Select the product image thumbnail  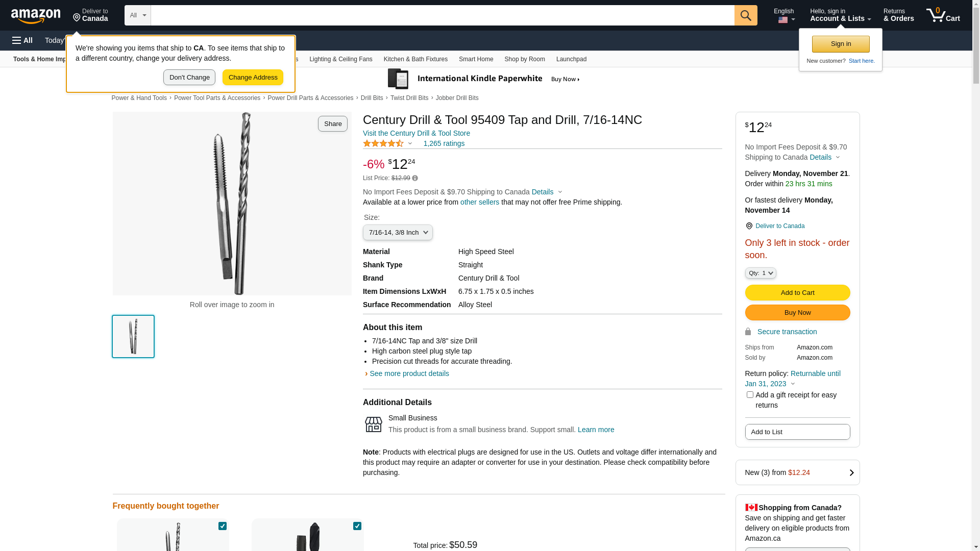[x=133, y=336]
